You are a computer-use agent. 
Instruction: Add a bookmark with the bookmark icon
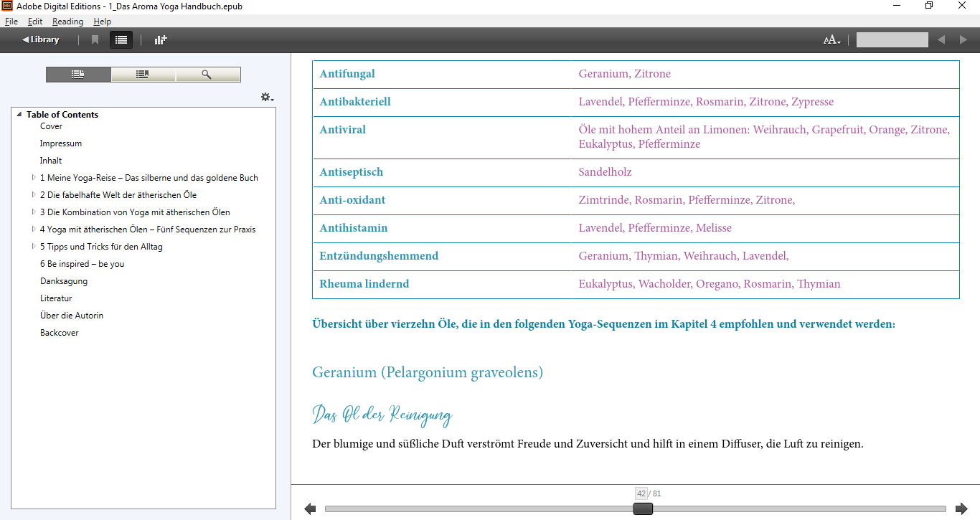(x=95, y=39)
